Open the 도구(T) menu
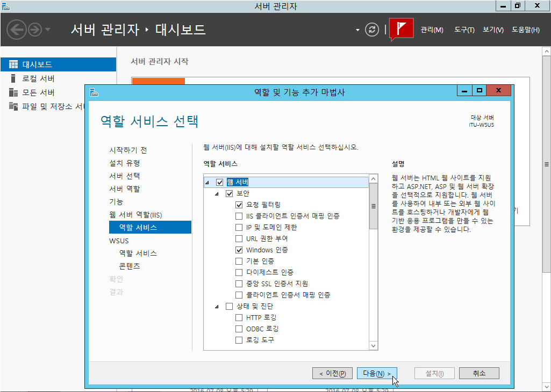This screenshot has width=551, height=392. [464, 30]
